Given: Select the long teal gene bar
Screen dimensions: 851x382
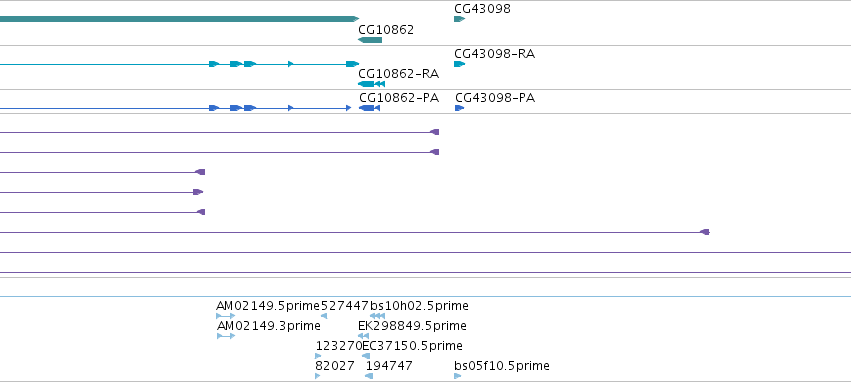Looking at the screenshot, I should pos(180,19).
